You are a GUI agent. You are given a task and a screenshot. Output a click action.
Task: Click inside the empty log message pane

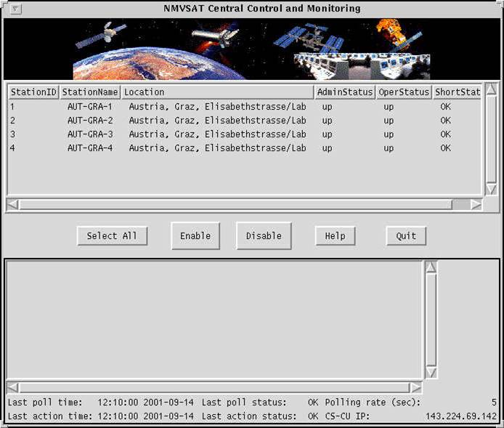(x=214, y=320)
